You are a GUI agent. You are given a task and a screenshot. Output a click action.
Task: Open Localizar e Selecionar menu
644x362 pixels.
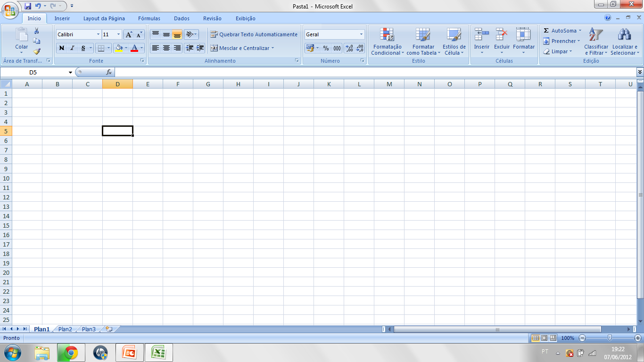[625, 41]
